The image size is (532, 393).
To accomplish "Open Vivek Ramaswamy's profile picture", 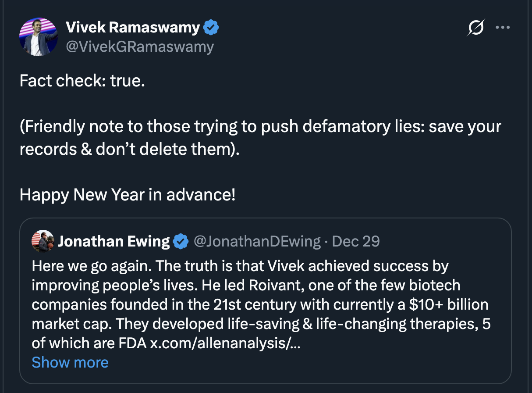I will (39, 37).
